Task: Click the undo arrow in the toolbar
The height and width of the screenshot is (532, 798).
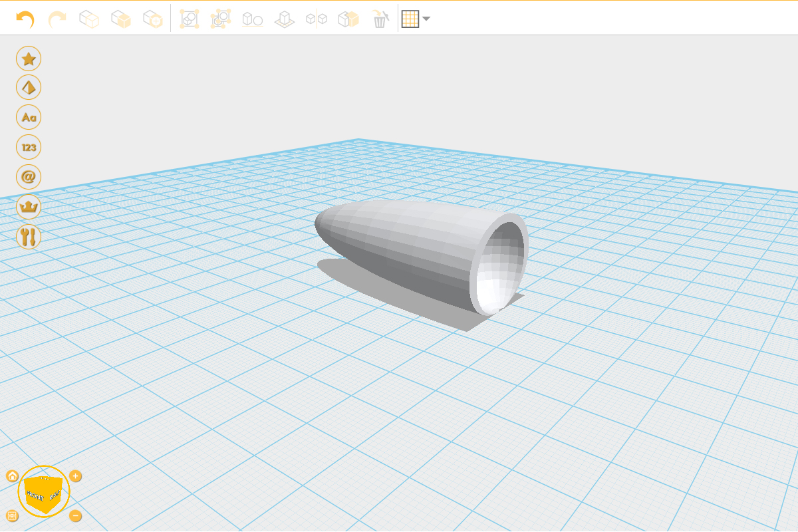Action: (x=25, y=19)
